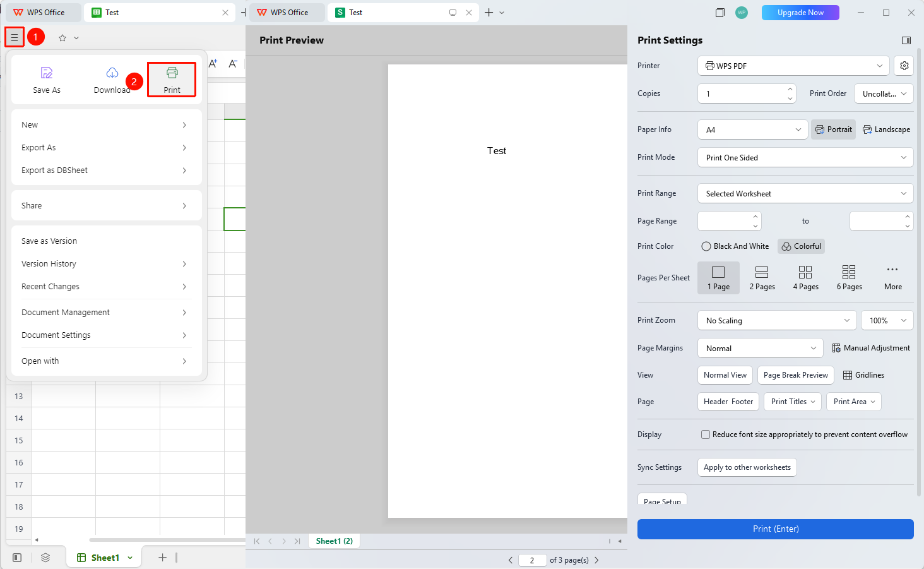Viewport: 924px width, 569px height.
Task: Open printer settings gear icon
Action: (904, 66)
